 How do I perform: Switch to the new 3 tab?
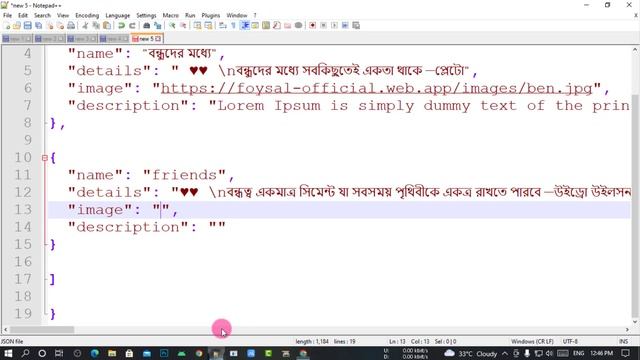coord(82,39)
